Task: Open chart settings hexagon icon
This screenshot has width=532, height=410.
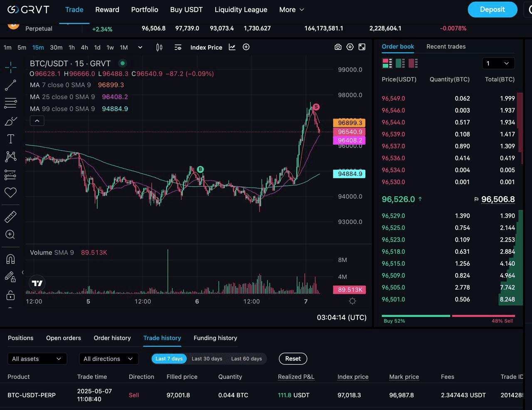Action: pyautogui.click(x=350, y=47)
